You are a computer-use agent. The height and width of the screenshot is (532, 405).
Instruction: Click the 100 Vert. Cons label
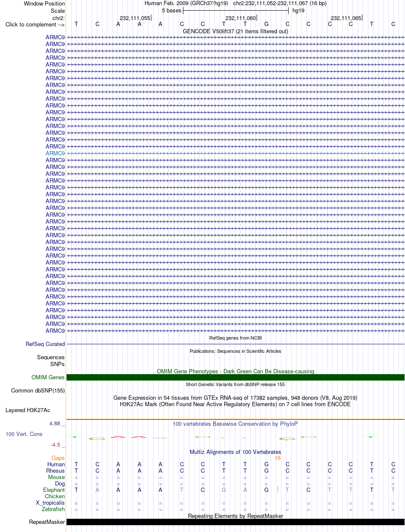point(24,434)
